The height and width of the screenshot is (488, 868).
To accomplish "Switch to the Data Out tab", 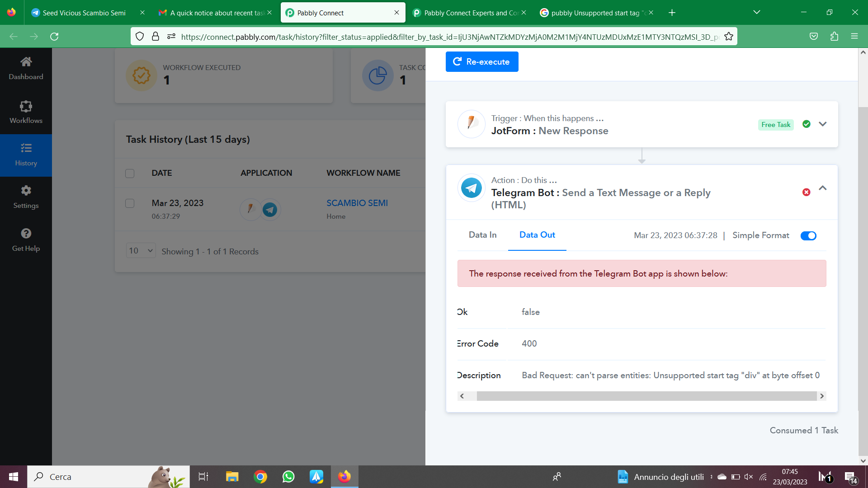I will pos(537,235).
